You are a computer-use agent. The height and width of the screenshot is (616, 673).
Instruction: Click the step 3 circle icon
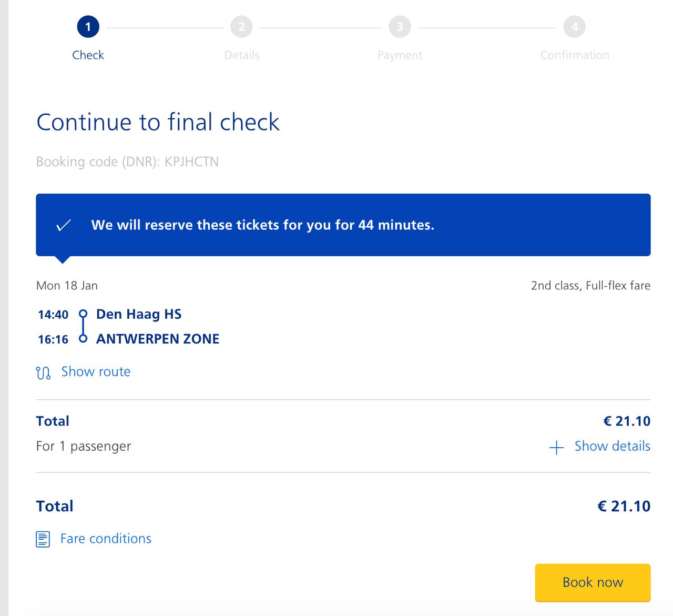pos(400,27)
